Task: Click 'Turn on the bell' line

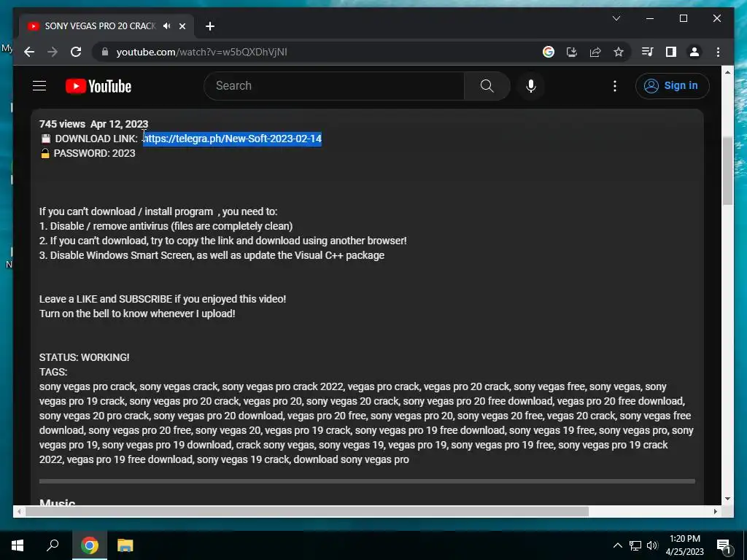Action: click(x=137, y=314)
